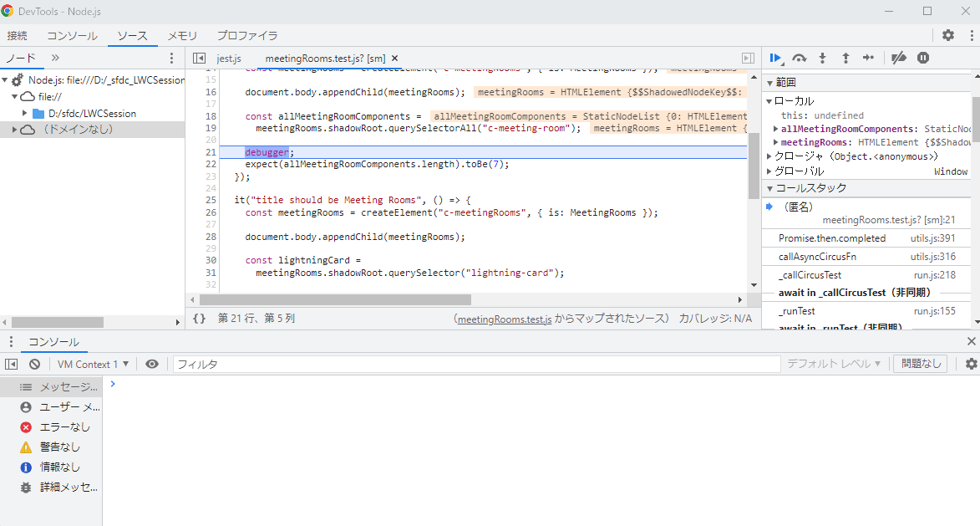Screen dimensions: 980x526
Task: Open console settings gear
Action: click(972, 364)
